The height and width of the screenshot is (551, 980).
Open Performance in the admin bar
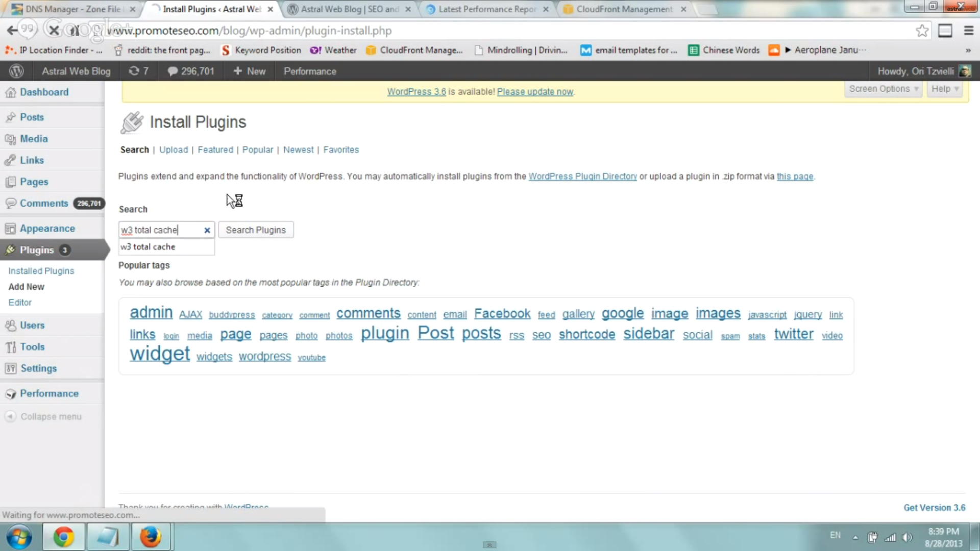tap(310, 71)
